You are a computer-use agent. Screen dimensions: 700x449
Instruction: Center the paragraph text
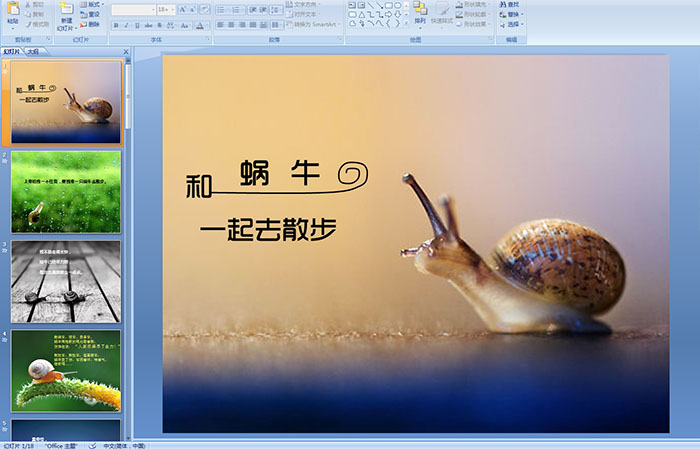(231, 25)
